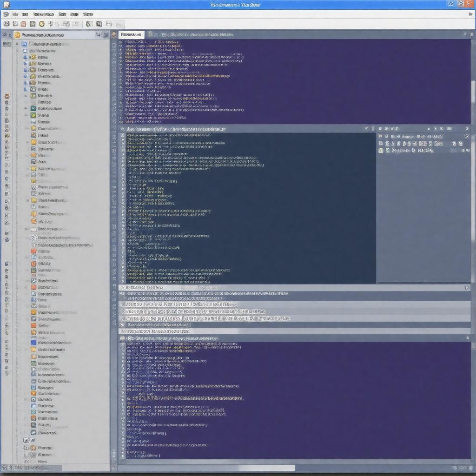Expand the root node of the project tree

click(17, 44)
